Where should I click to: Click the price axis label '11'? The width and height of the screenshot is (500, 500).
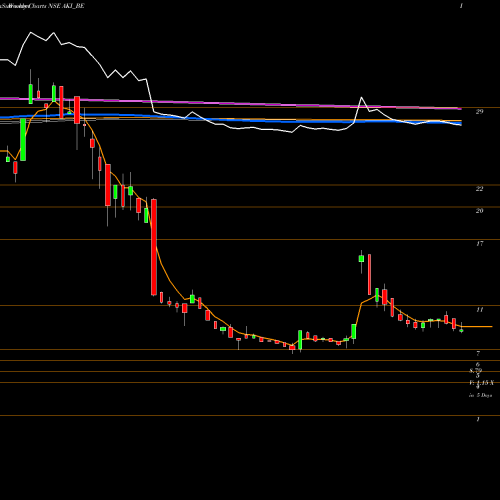[x=479, y=310]
